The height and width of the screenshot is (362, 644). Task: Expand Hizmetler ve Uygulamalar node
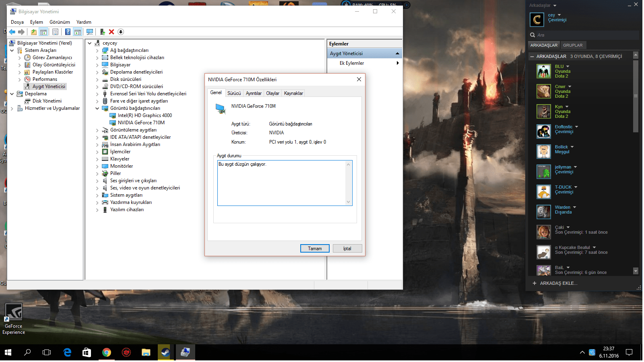click(12, 109)
